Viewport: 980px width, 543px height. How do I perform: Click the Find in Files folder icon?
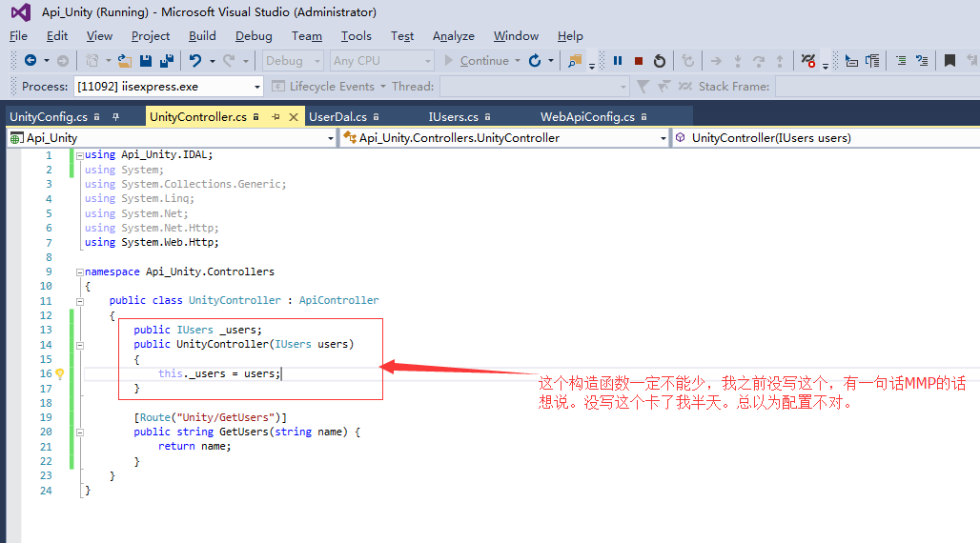pyautogui.click(x=575, y=61)
